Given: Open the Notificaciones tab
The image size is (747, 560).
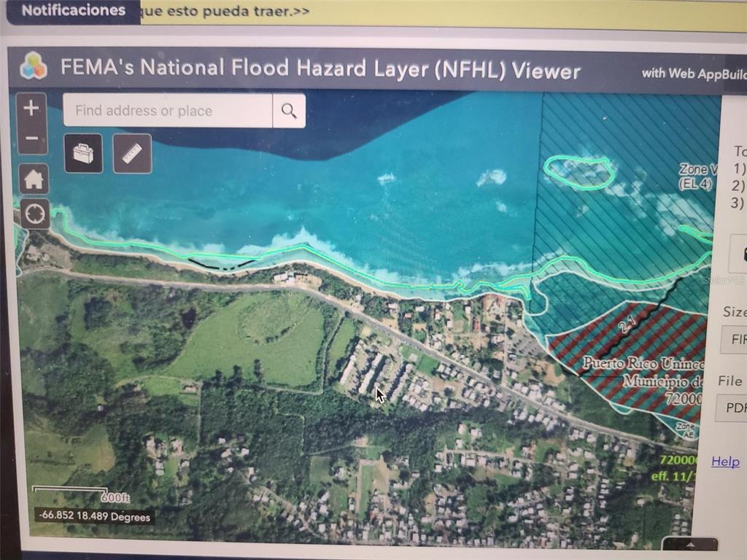Looking at the screenshot, I should [73, 11].
